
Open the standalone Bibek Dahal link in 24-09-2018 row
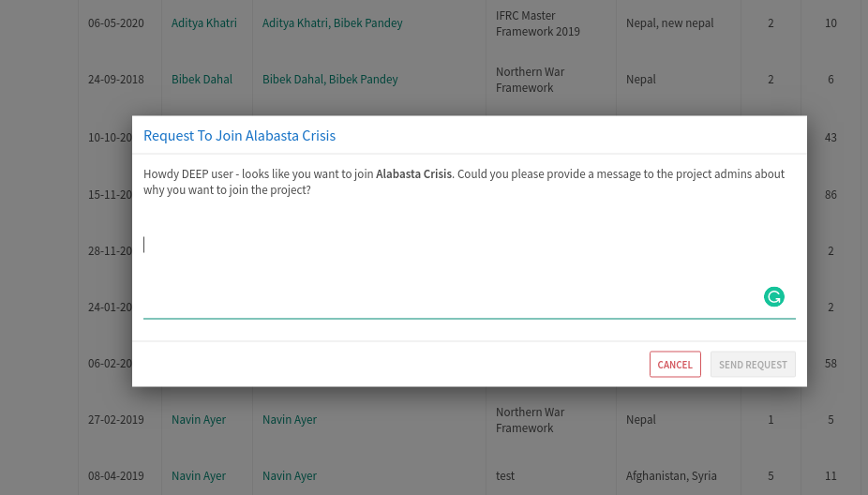point(202,80)
